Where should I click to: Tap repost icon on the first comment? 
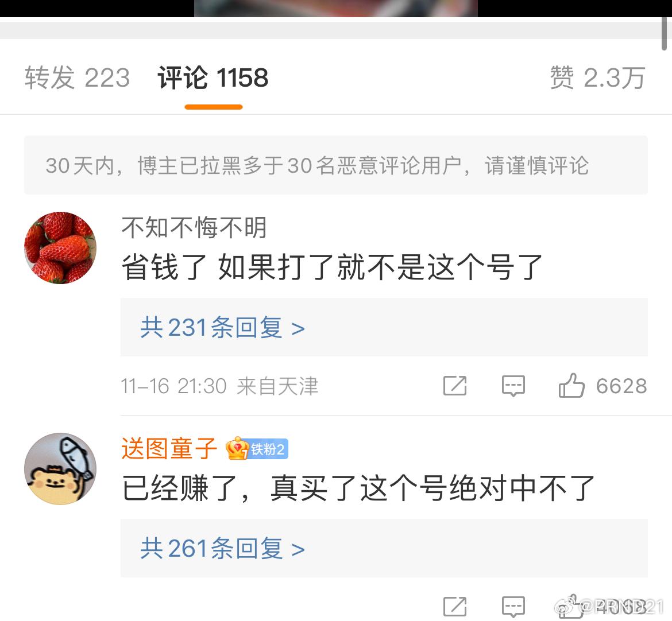[x=455, y=386]
